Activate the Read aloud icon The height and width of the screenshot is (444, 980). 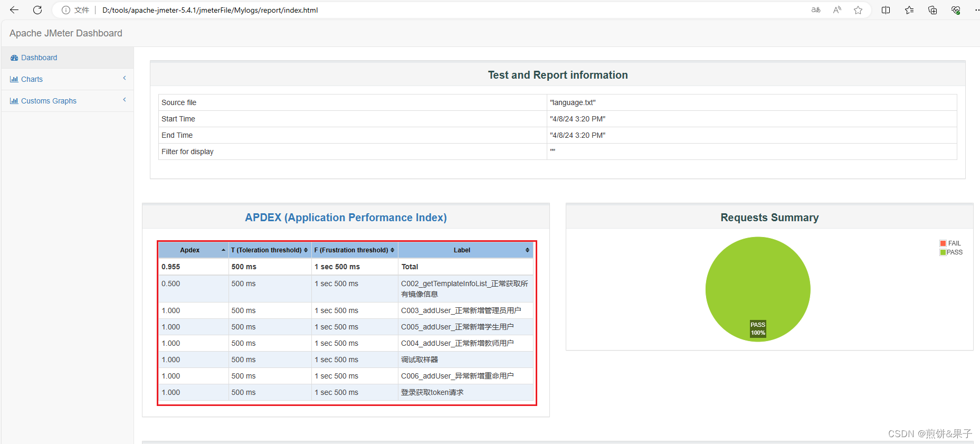coord(837,10)
